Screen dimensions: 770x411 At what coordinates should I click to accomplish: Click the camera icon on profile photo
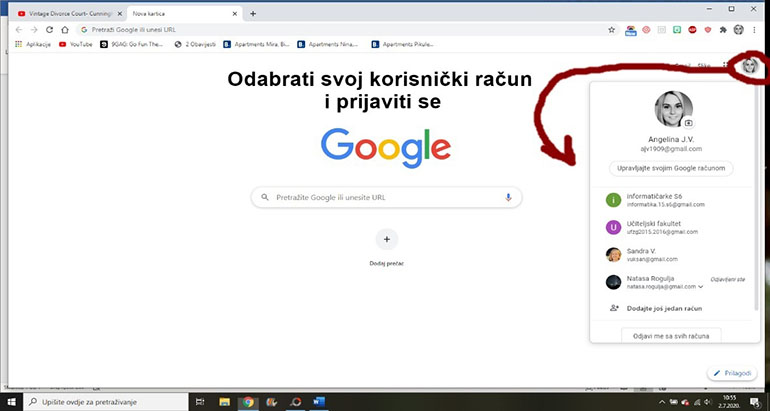coord(687,122)
